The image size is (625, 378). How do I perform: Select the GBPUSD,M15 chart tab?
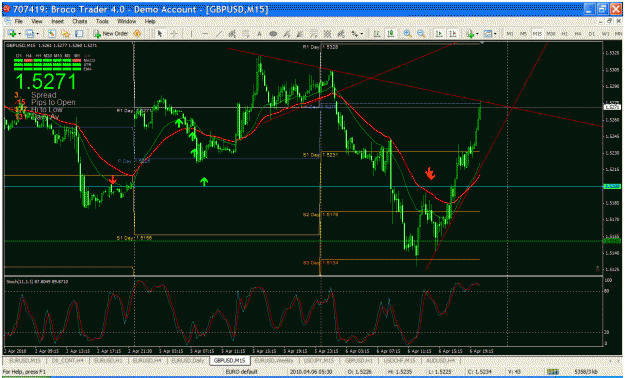click(x=229, y=360)
